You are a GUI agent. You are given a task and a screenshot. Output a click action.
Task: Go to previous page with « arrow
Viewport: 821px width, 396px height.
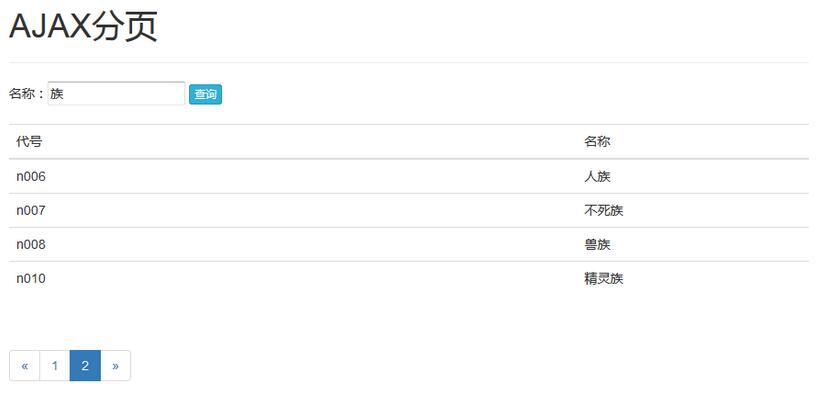[x=25, y=366]
